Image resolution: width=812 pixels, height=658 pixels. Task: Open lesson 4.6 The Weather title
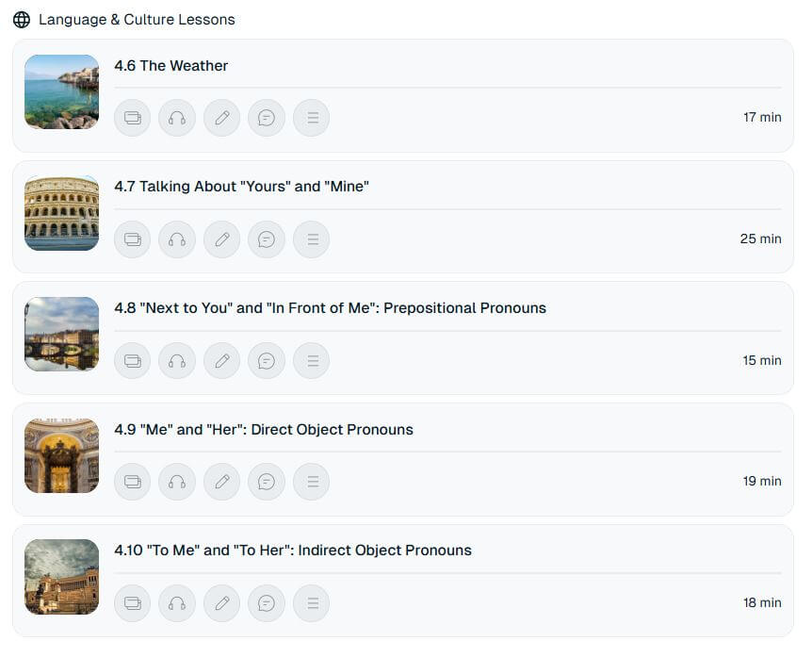pos(171,66)
